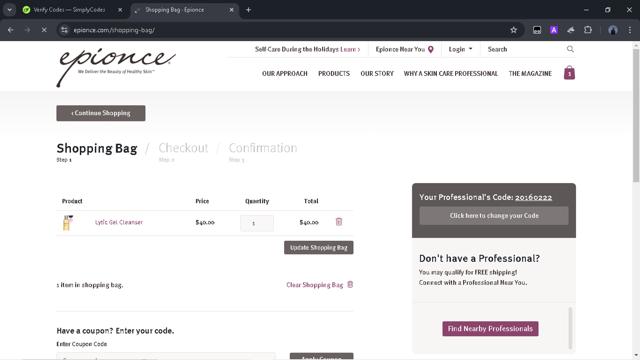Open the Lytic Gel Cleanser product link

(x=119, y=222)
